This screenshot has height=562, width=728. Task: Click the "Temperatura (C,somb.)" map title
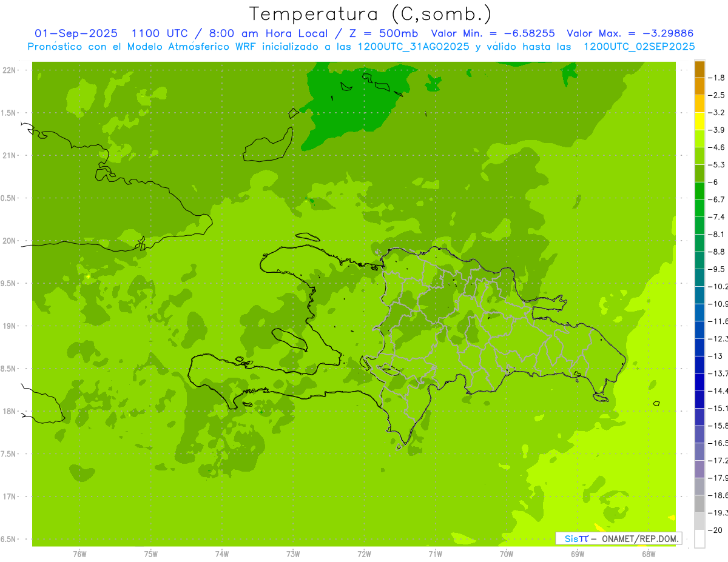pyautogui.click(x=371, y=14)
